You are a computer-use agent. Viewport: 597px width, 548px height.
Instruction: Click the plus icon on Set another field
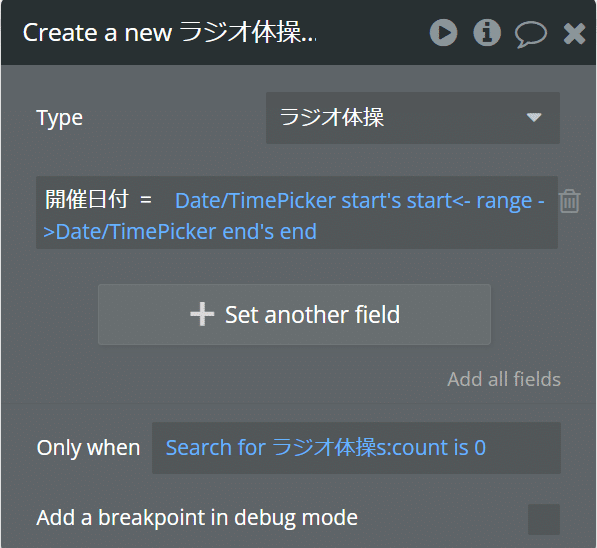point(202,314)
